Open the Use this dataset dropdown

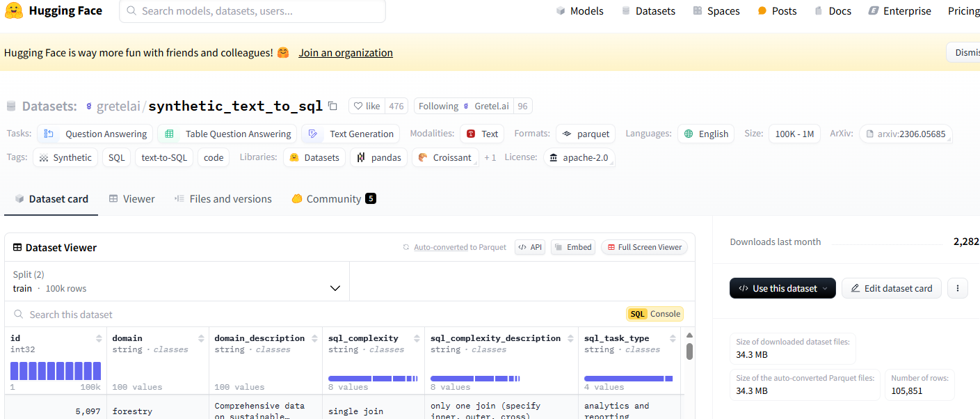pos(782,288)
